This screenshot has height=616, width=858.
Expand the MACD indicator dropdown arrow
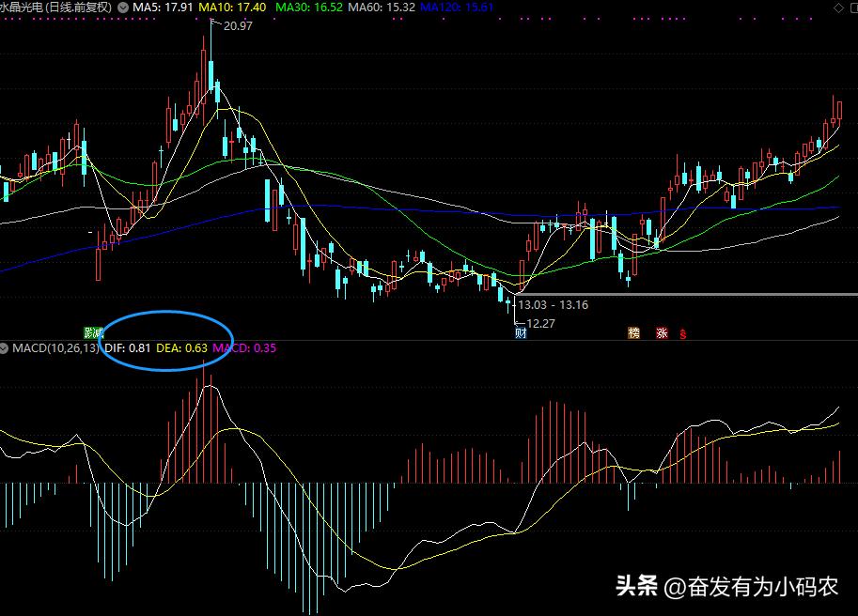pyautogui.click(x=4, y=348)
